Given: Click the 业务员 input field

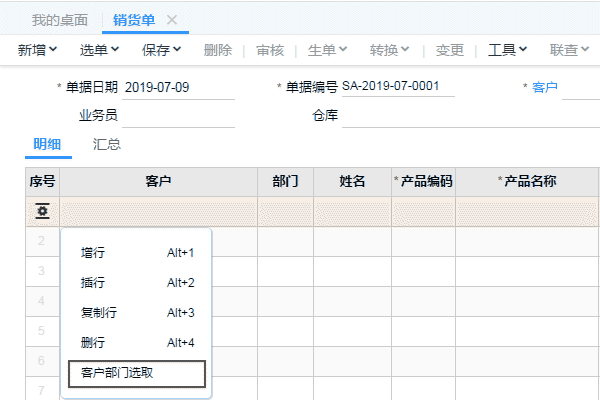Looking at the screenshot, I should pyautogui.click(x=178, y=115).
